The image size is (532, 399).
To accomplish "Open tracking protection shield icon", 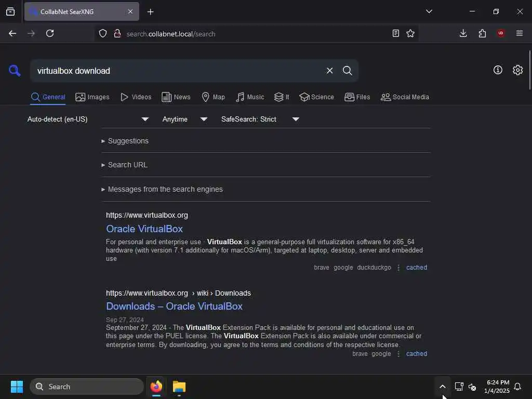I will point(103,33).
